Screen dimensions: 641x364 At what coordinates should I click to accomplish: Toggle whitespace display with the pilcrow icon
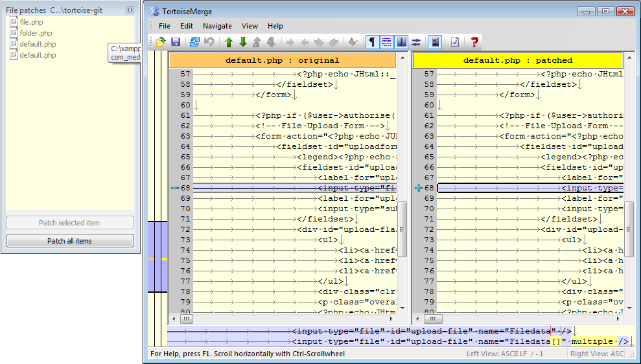[x=372, y=41]
